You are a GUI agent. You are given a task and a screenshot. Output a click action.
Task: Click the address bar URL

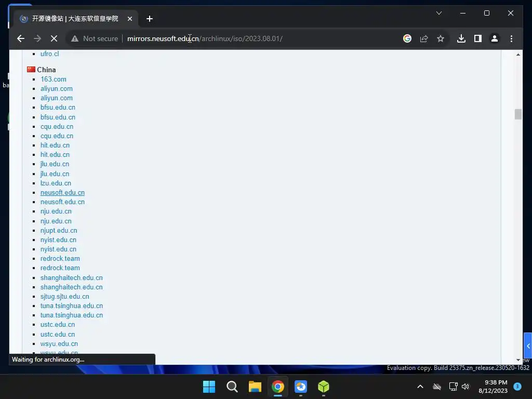(205, 38)
